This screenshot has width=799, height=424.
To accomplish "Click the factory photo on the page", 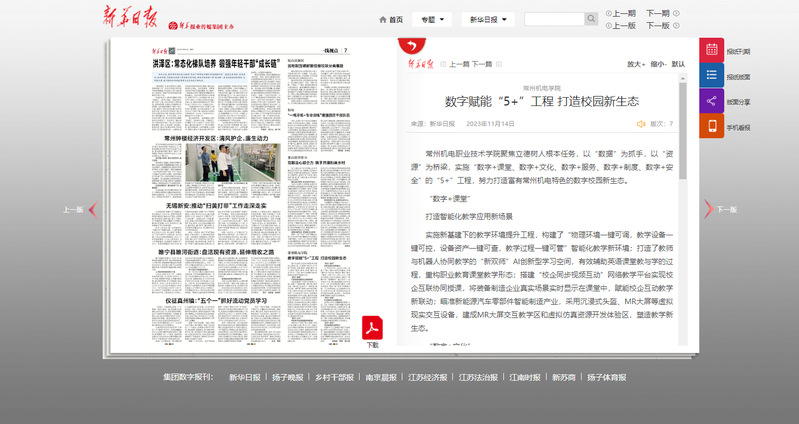I will coord(232,163).
